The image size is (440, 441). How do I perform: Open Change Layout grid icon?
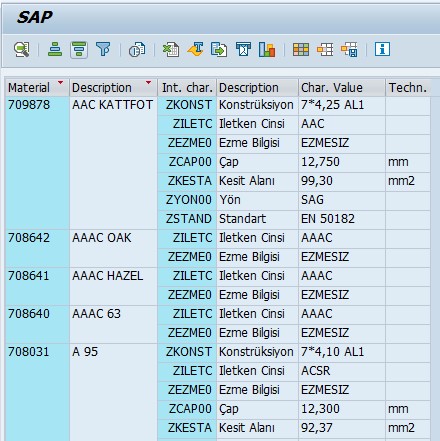click(x=301, y=50)
